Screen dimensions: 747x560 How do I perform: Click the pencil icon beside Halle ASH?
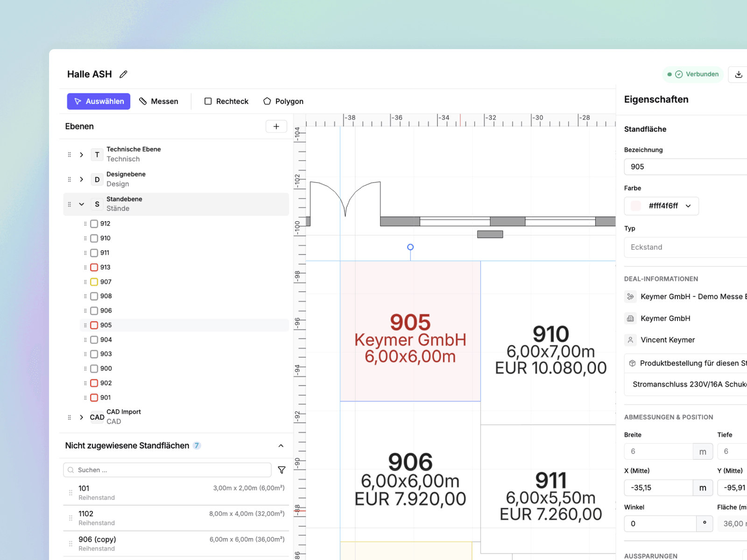click(123, 74)
